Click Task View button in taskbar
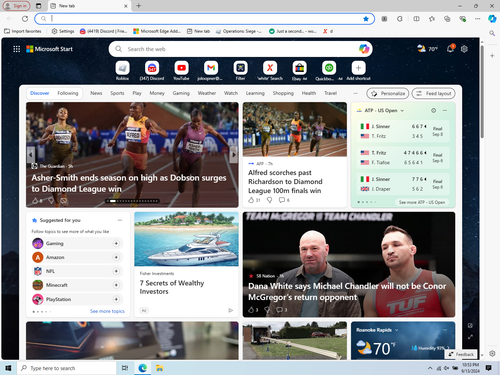The height and width of the screenshot is (375, 500). [125, 368]
